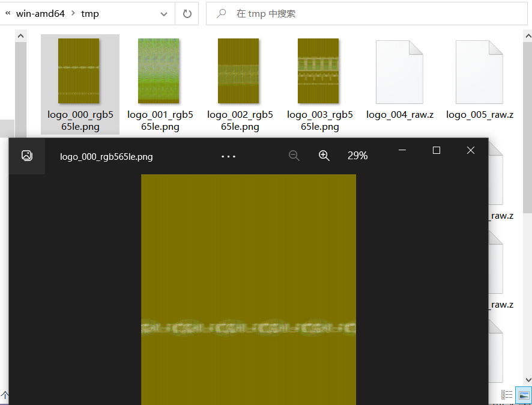532x405 pixels.
Task: Click the Photos app picture icon
Action: point(26,156)
